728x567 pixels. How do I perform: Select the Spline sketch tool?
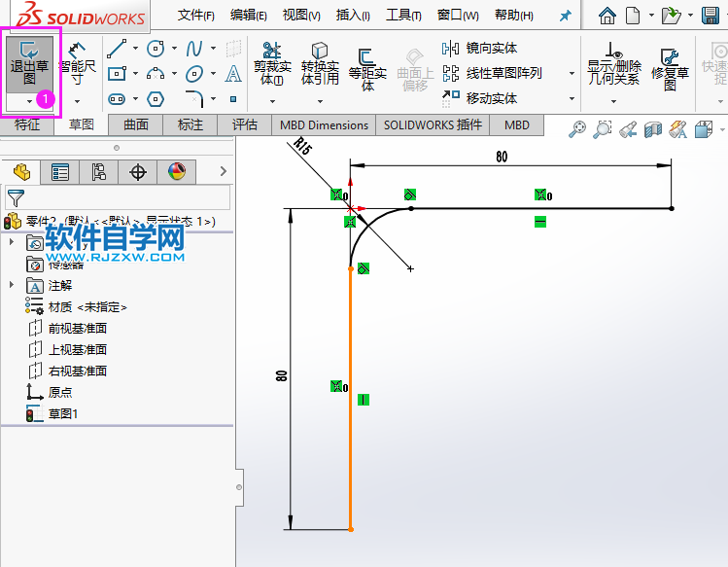[x=194, y=49]
